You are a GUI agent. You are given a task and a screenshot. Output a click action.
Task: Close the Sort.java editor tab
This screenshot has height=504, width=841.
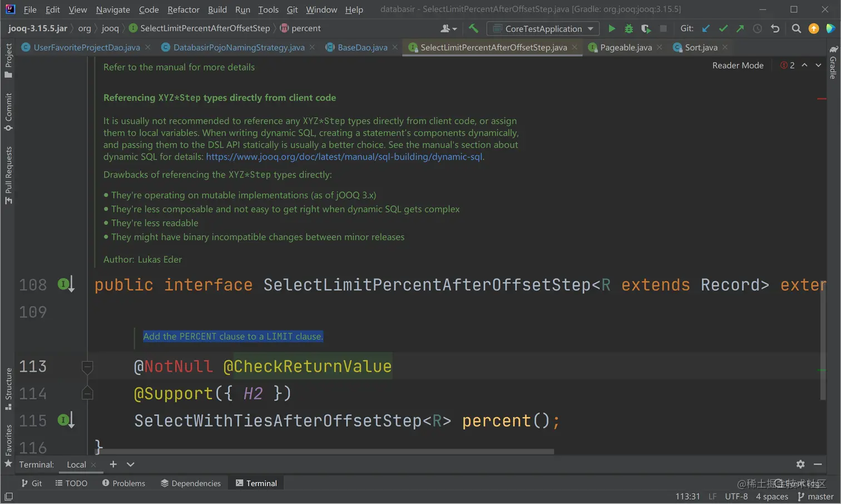point(725,47)
